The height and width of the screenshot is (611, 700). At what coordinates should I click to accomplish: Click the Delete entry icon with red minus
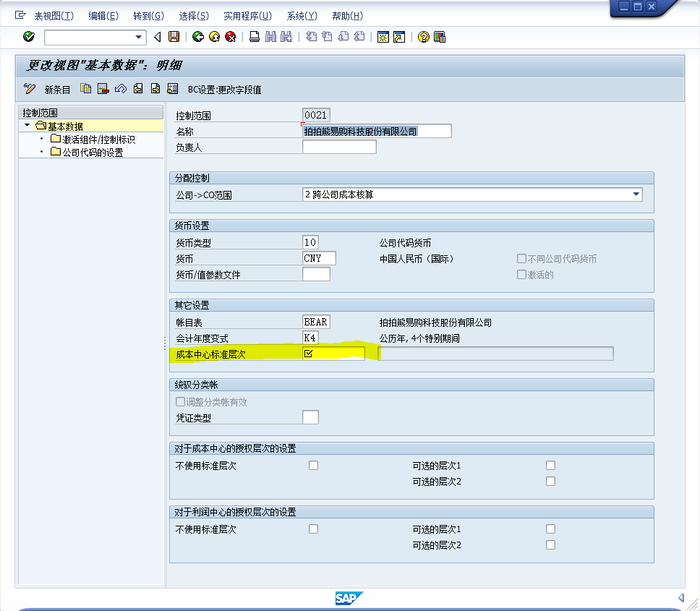103,89
